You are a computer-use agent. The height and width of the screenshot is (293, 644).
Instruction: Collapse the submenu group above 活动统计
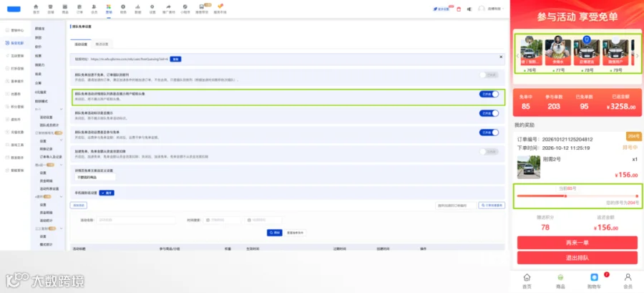tap(62, 197)
